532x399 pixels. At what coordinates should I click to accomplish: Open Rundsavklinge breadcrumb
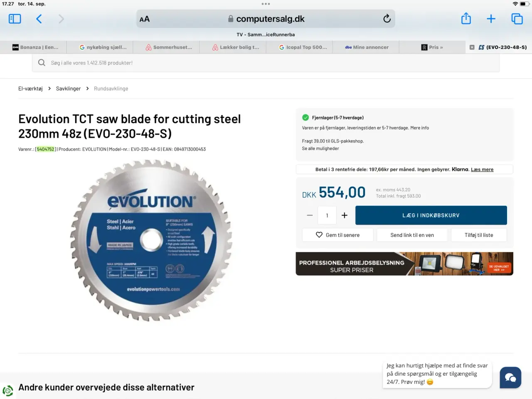coord(111,89)
